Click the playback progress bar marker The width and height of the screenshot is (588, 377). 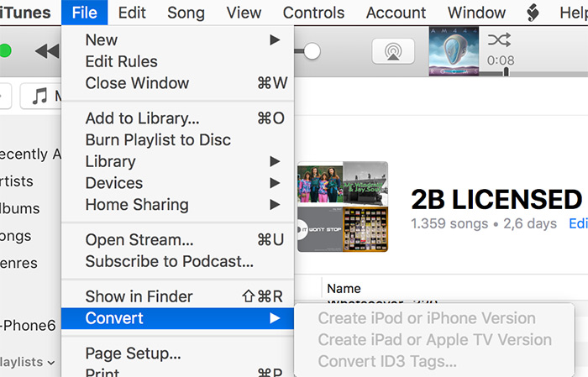pyautogui.click(x=506, y=71)
